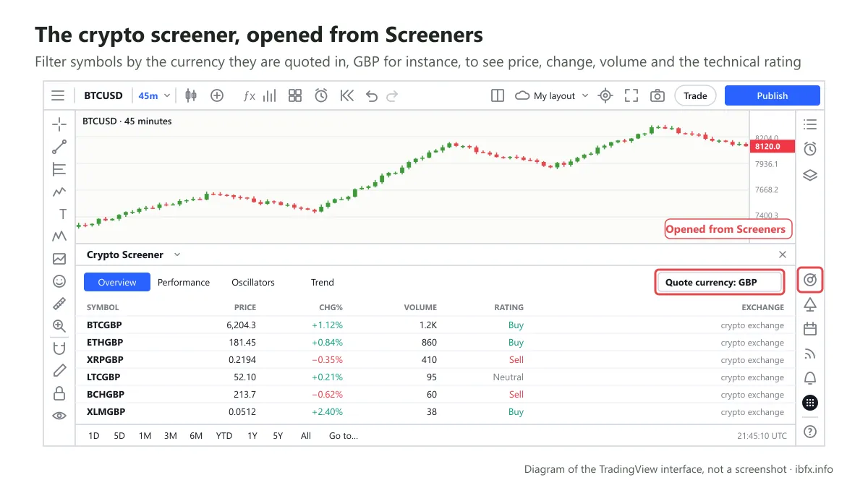Click the compare or add symbol plus icon
The width and height of the screenshot is (868, 488).
click(217, 95)
